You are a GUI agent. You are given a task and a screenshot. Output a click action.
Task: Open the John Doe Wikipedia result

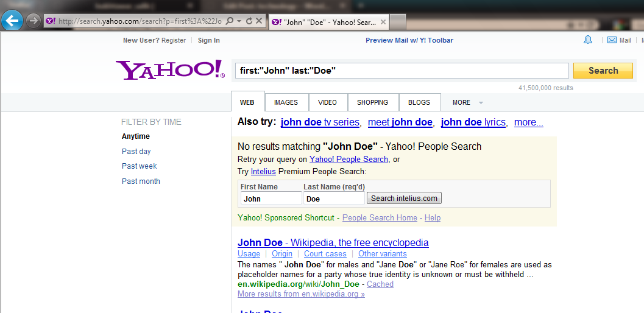point(333,242)
